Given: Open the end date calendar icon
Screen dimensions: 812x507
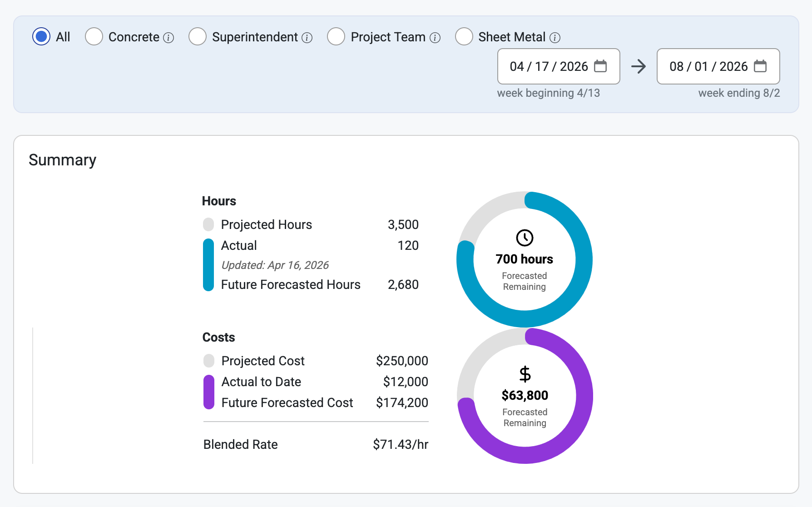Looking at the screenshot, I should (x=760, y=66).
